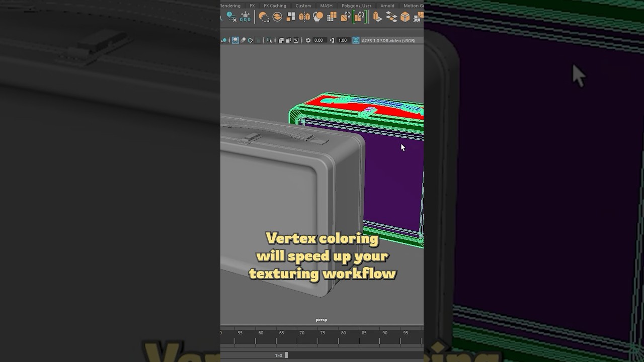Click frame 80 on the time slider
644x362 pixels.
(343, 333)
